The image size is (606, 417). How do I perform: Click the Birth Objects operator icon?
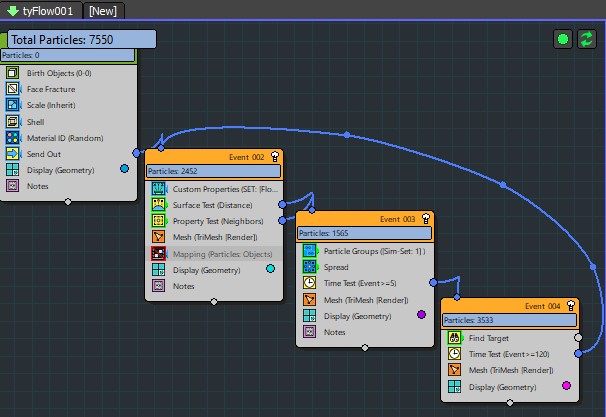12,73
